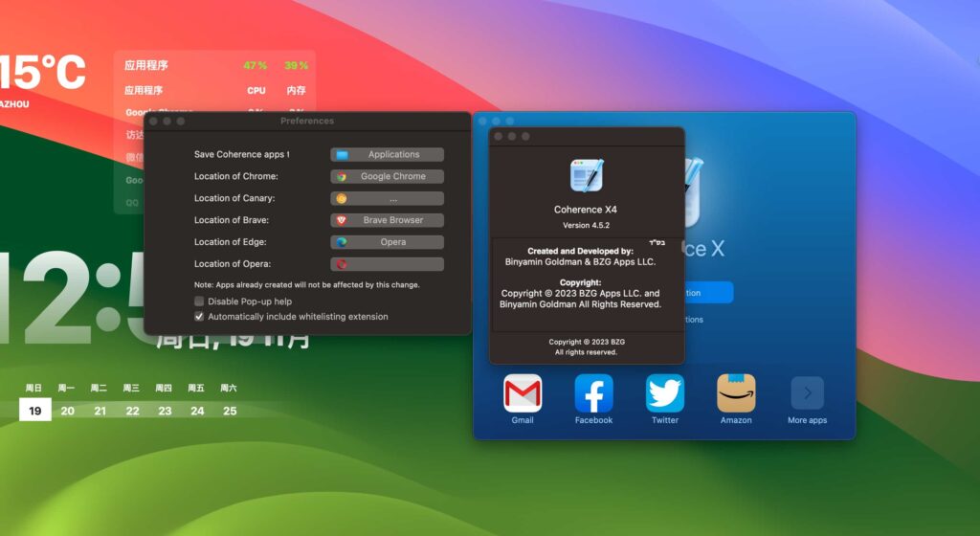Screen dimensions: 980x536
Task: Click the Brave lion icon in location button
Action: 342,220
